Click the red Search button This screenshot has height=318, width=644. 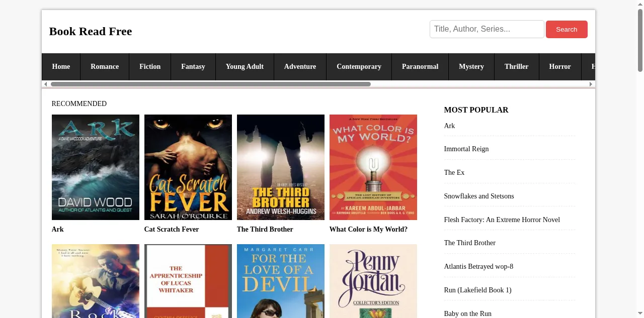tap(567, 29)
